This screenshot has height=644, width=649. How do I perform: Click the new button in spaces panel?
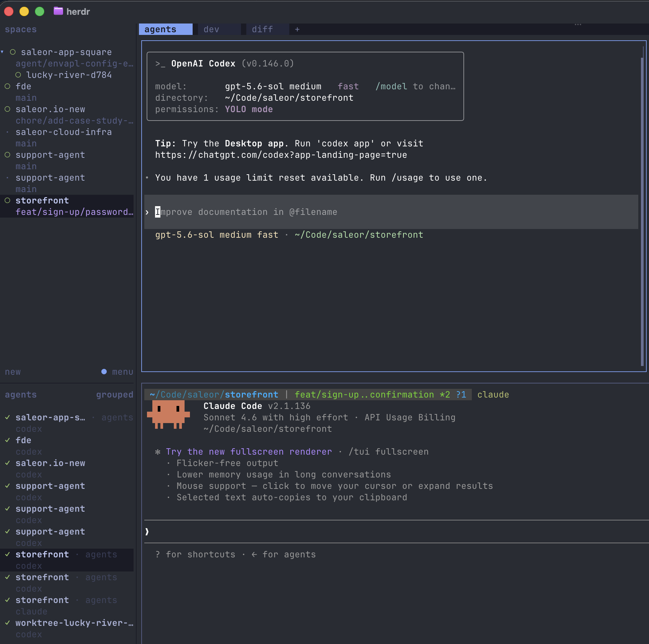coord(13,372)
